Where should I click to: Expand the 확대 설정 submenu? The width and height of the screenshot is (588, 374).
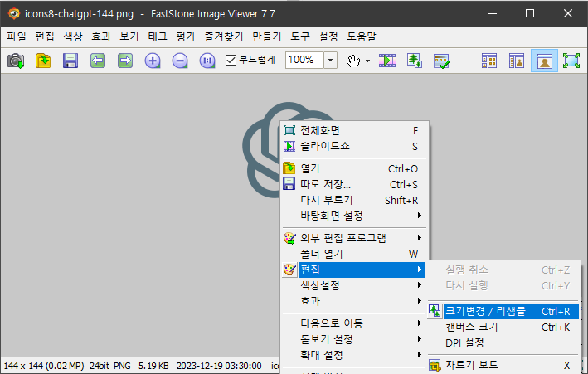[x=353, y=355]
